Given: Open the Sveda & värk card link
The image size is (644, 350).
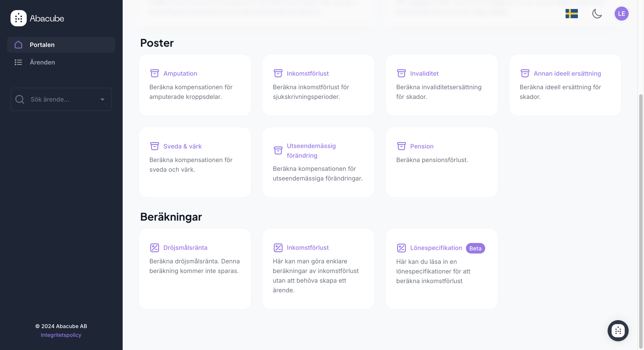Looking at the screenshot, I should (x=182, y=146).
